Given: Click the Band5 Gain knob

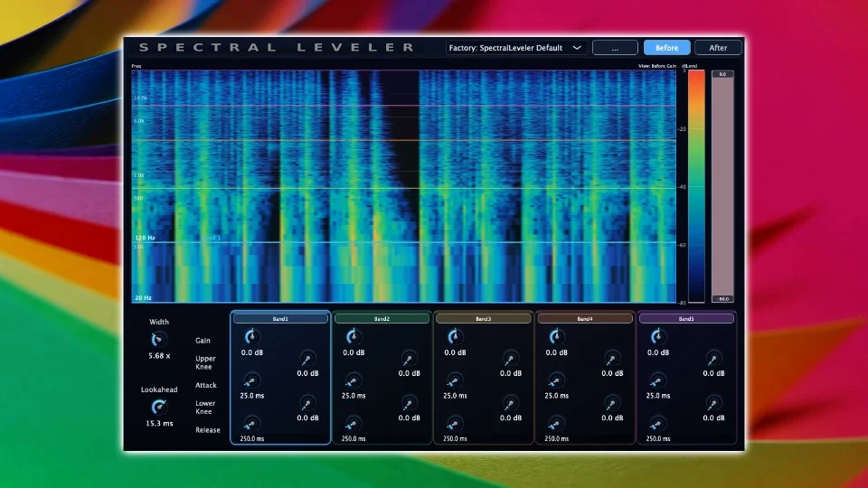Looking at the screenshot, I should click(657, 336).
